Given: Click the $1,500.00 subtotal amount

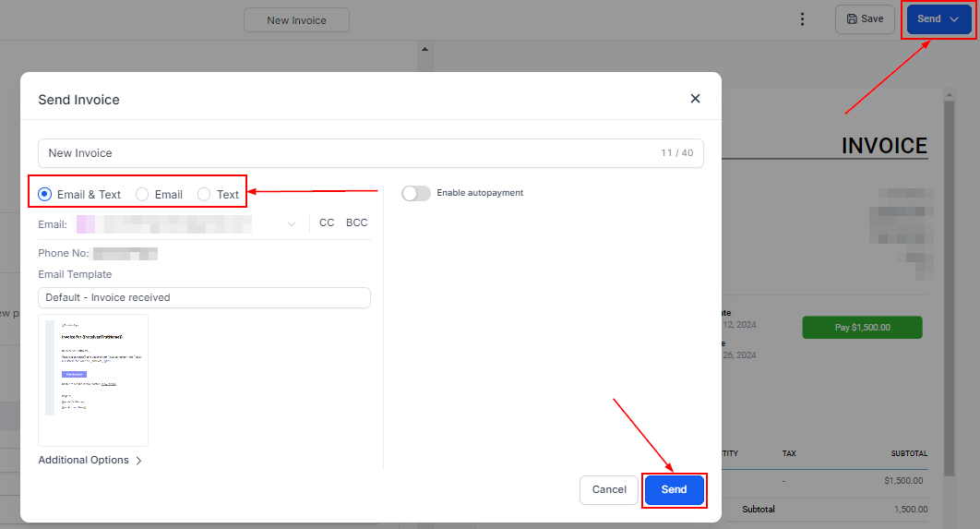Looking at the screenshot, I should (903, 481).
